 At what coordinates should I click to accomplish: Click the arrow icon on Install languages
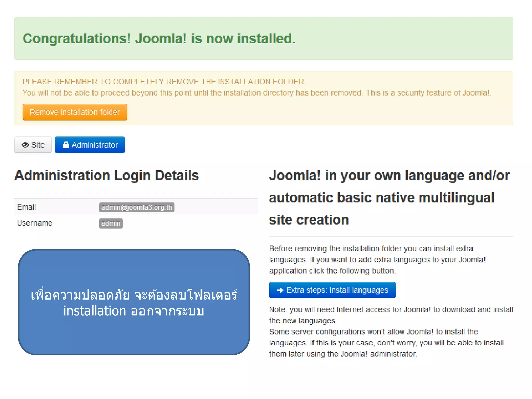coord(280,290)
